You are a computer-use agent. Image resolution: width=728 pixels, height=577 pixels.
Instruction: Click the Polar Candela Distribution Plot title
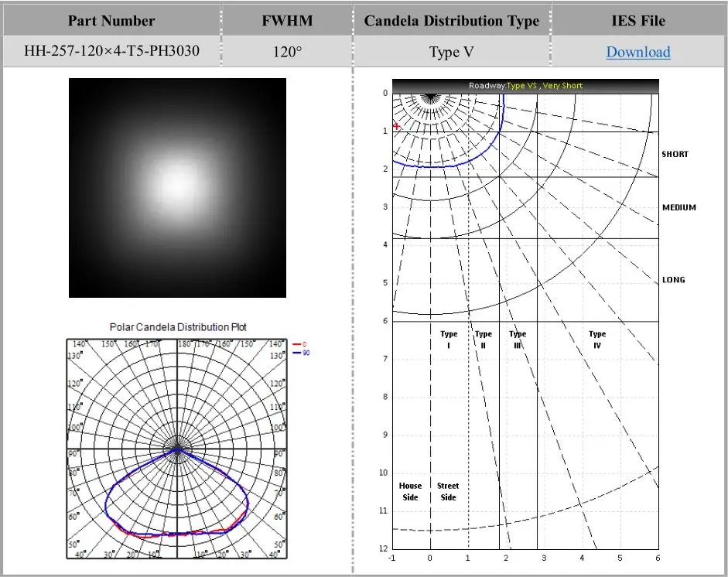point(178,327)
